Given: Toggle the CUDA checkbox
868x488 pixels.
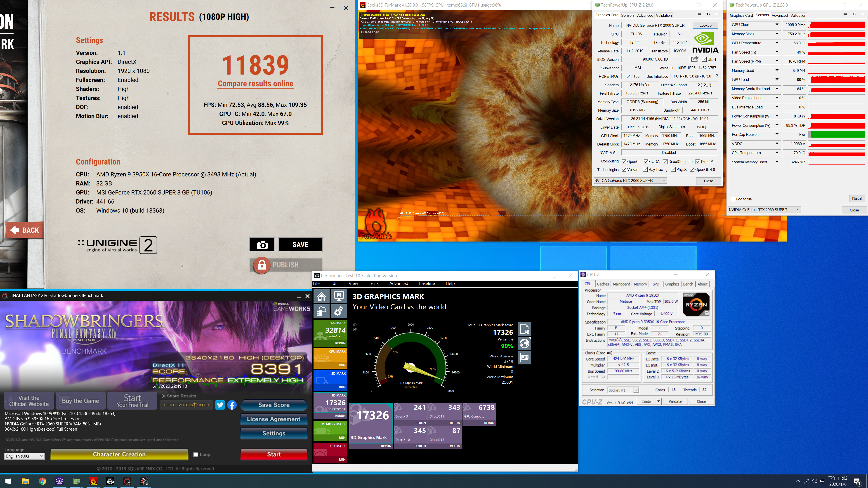Looking at the screenshot, I should click(x=646, y=162).
